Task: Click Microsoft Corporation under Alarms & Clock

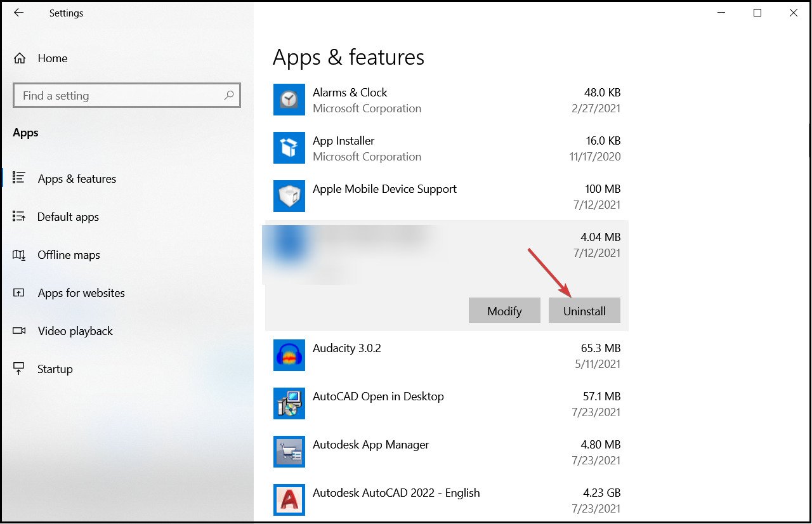Action: 367,108
